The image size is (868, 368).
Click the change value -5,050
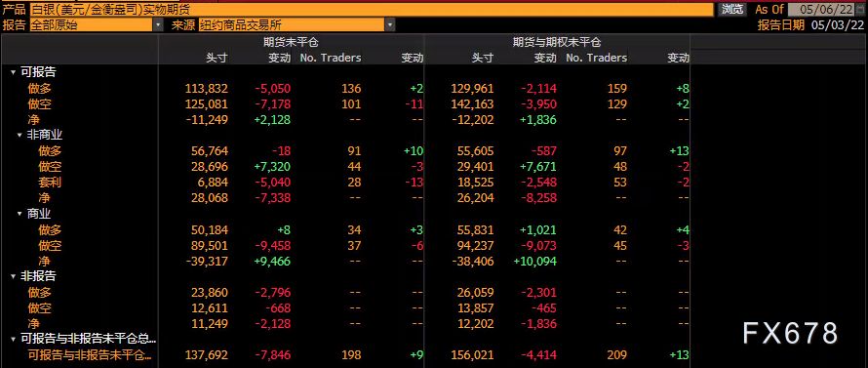273,88
